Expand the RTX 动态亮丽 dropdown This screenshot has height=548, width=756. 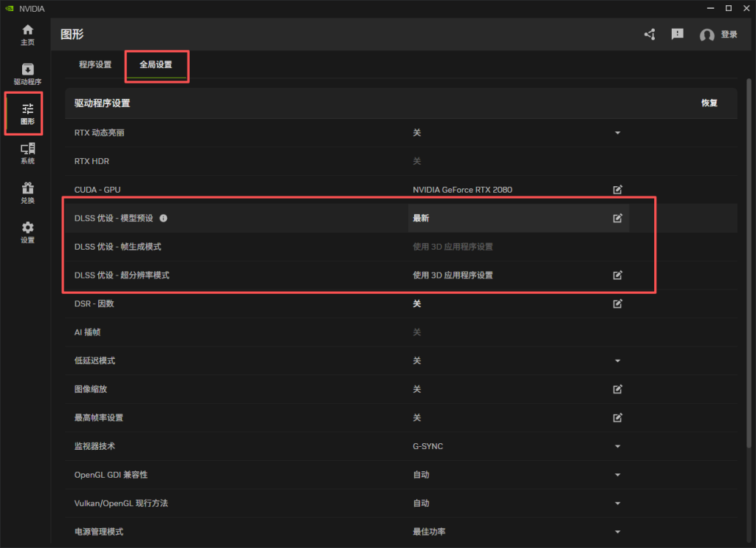pyautogui.click(x=618, y=133)
